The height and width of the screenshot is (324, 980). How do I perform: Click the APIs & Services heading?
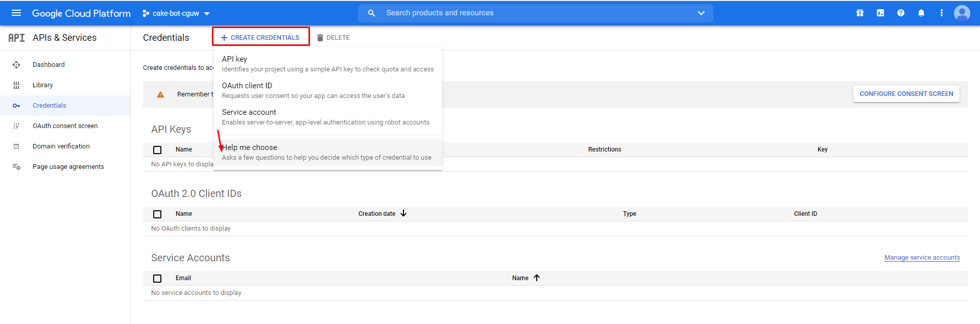pos(64,38)
